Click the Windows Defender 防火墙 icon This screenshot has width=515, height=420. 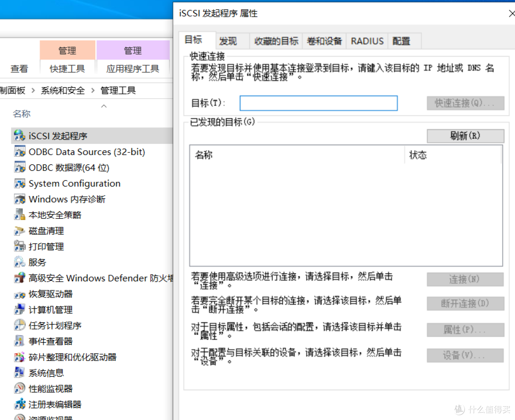(x=20, y=278)
